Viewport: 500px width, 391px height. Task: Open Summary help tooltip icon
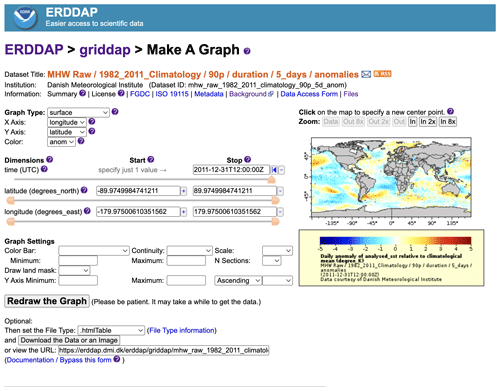[83, 93]
